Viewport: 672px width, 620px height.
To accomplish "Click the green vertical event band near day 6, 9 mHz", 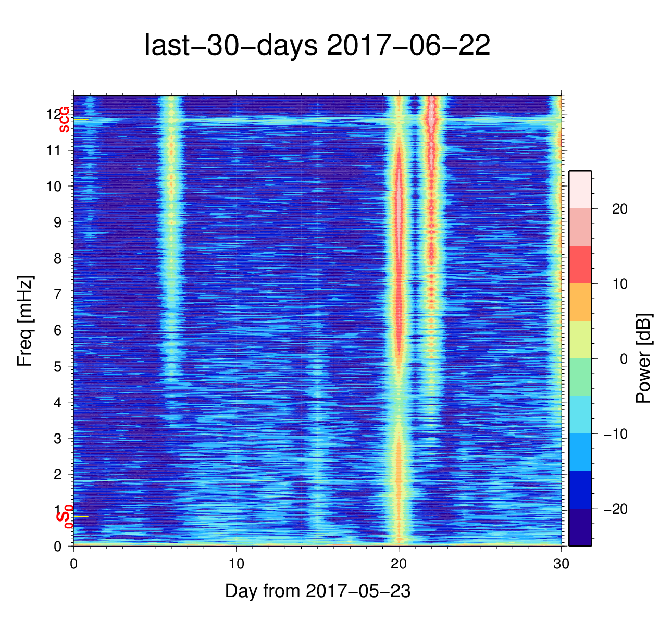I will (171, 222).
